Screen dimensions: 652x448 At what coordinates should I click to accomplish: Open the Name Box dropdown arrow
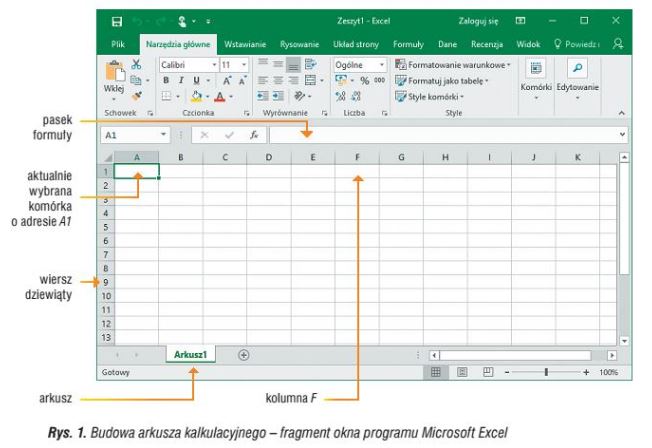pos(163,134)
